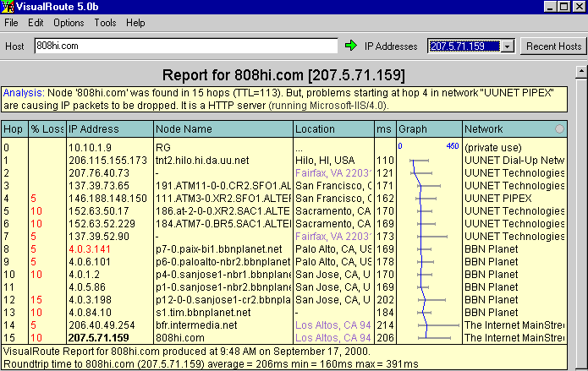Click the 214 ms value for hop 14

click(386, 325)
